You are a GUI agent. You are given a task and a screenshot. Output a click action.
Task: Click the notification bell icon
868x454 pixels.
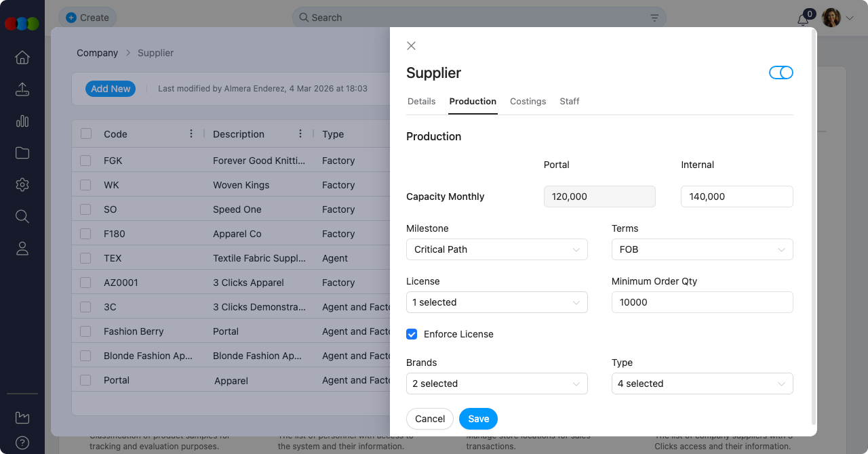pyautogui.click(x=803, y=19)
